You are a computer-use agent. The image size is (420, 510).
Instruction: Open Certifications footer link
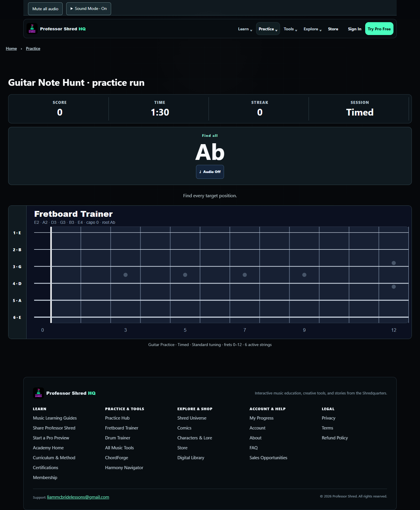click(45, 468)
